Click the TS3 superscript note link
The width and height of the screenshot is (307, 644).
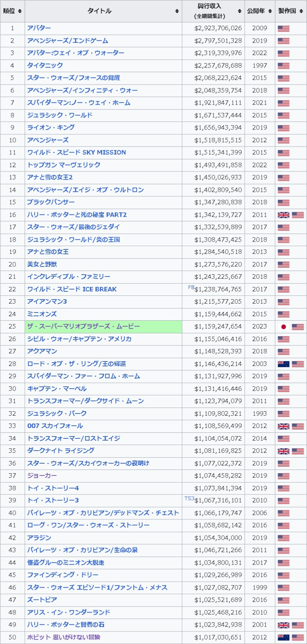tap(189, 498)
